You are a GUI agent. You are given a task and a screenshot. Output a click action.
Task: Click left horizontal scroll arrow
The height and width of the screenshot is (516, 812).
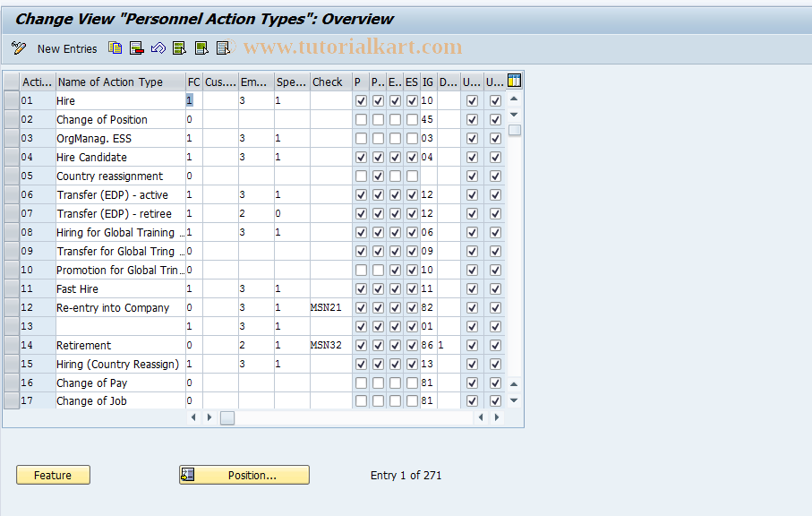point(193,417)
